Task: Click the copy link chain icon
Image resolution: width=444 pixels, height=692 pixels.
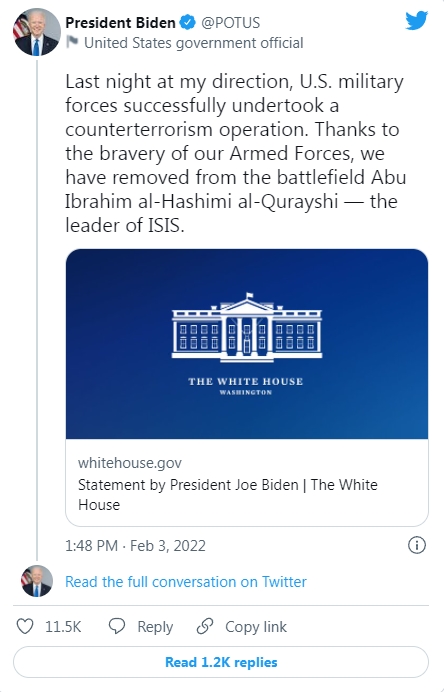Action: [x=205, y=627]
